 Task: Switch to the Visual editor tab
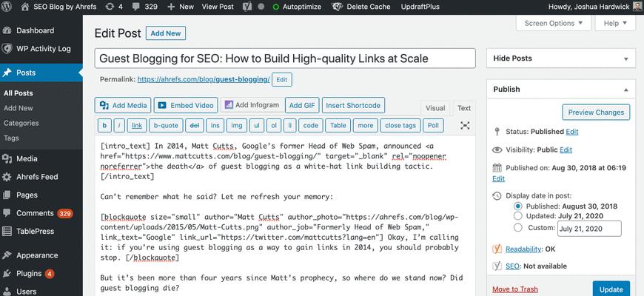point(435,108)
